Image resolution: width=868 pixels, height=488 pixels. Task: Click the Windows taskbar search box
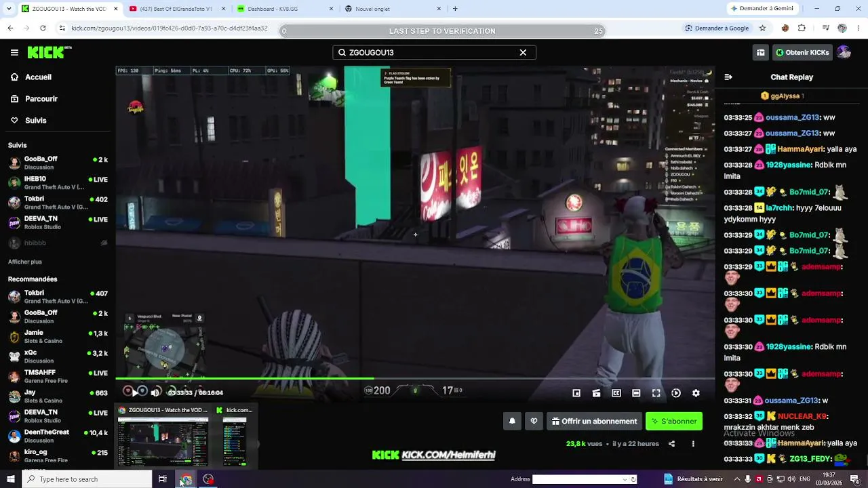point(87,479)
